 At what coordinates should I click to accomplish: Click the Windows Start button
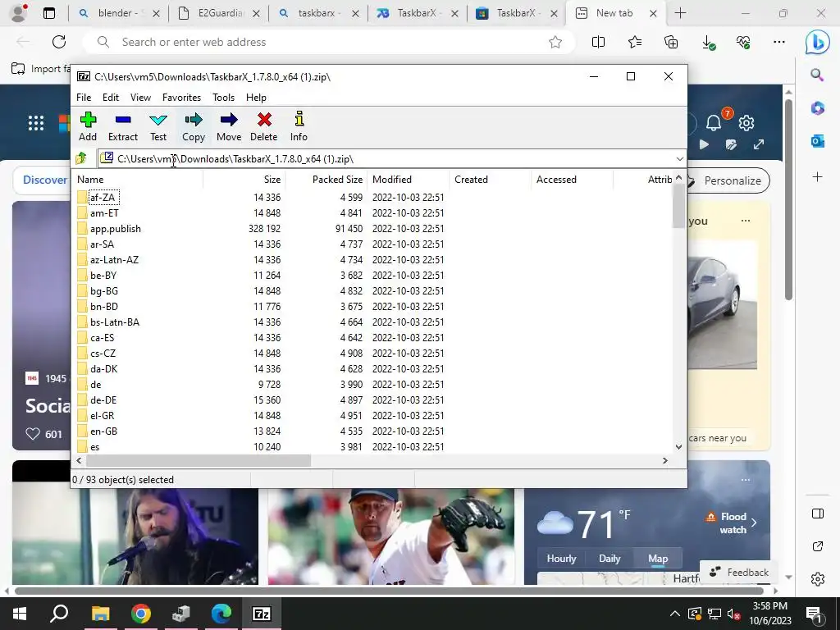click(x=20, y=614)
